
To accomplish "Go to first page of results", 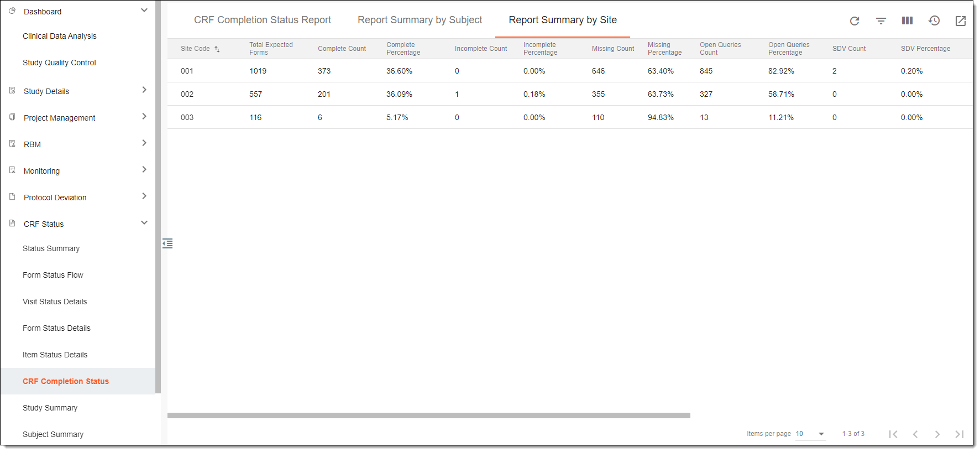I will point(893,434).
